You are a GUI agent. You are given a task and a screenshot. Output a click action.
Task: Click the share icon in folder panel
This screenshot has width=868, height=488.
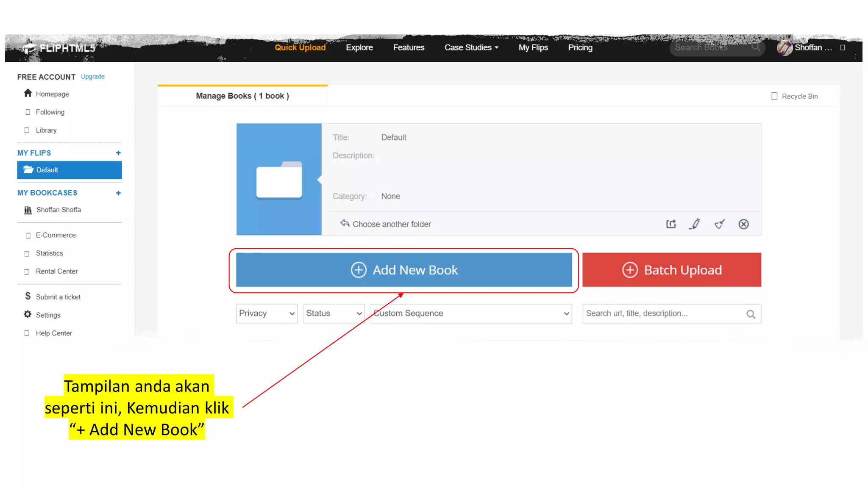click(x=670, y=224)
